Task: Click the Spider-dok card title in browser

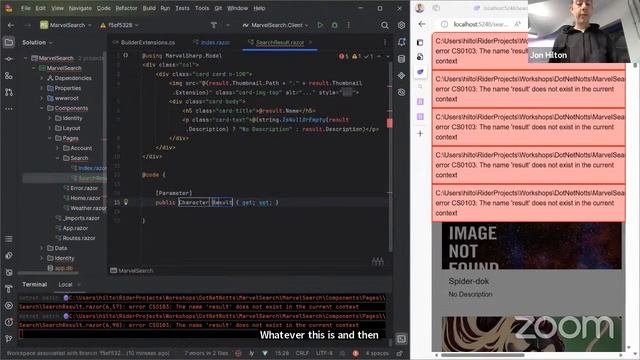Action: click(469, 281)
